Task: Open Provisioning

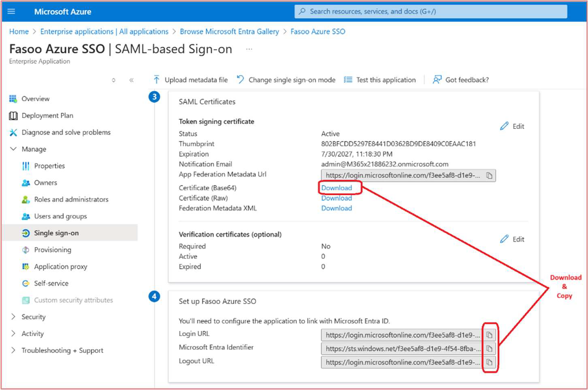Action: pos(53,250)
